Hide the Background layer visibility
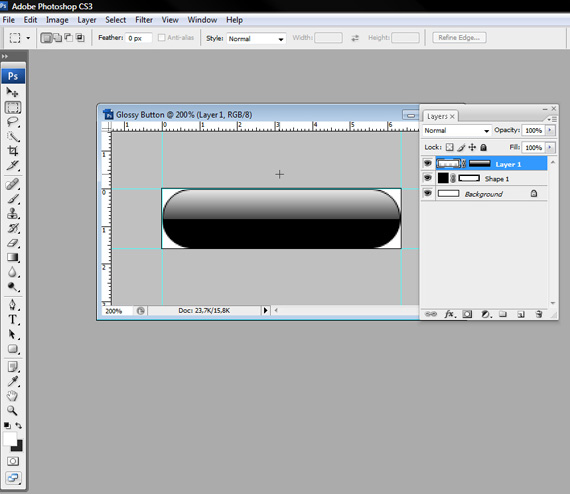 pyautogui.click(x=428, y=193)
